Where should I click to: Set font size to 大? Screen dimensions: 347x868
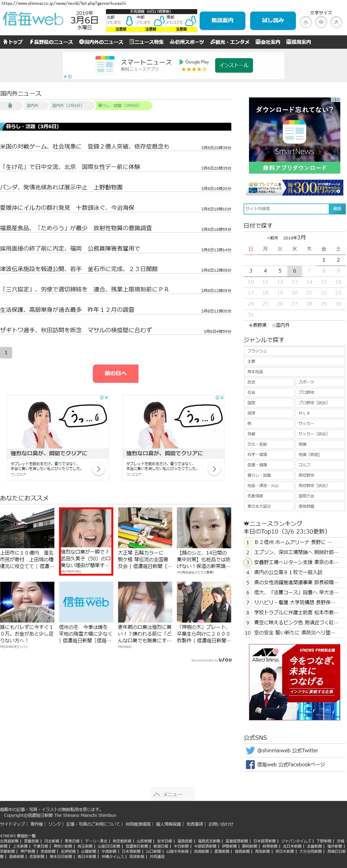[x=336, y=22]
